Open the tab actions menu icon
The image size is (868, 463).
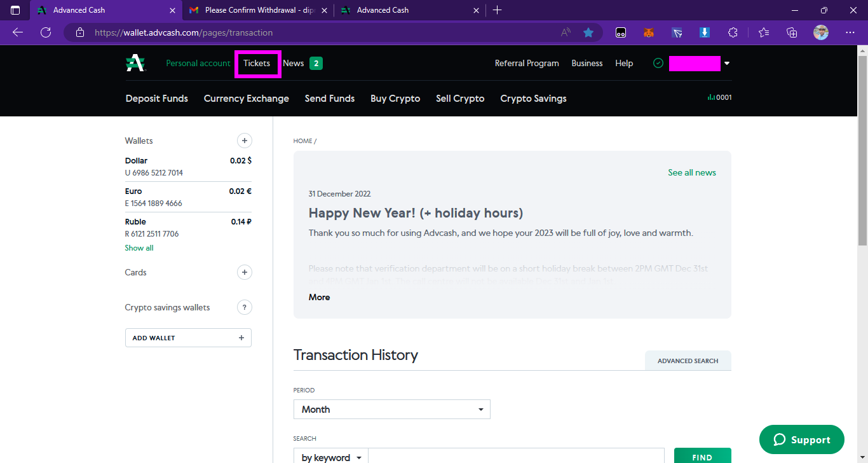(15, 10)
